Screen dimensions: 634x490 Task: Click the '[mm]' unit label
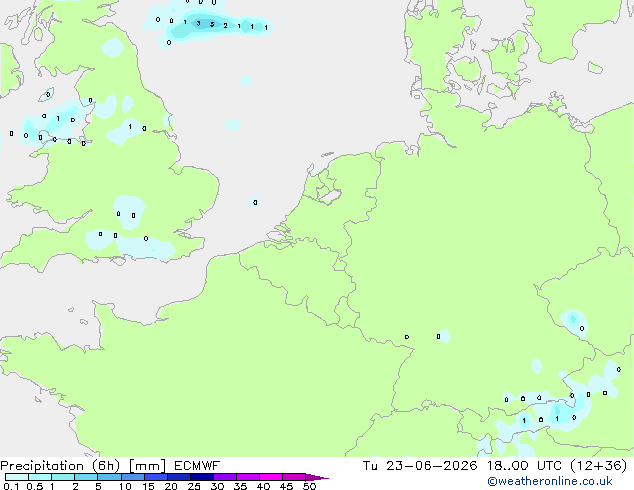click(147, 466)
